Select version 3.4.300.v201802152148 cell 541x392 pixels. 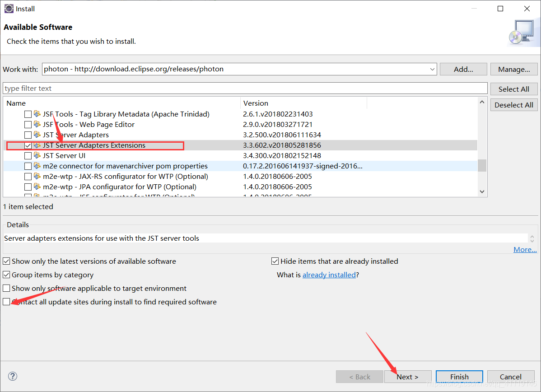tap(282, 156)
